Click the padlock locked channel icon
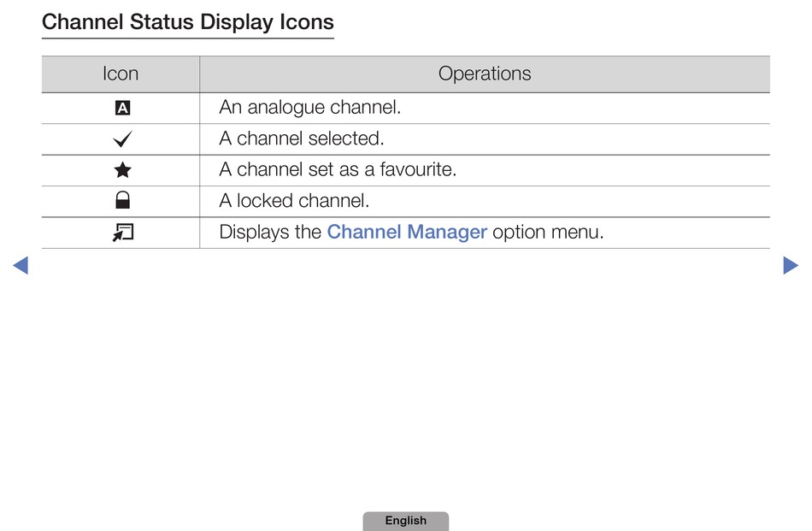This screenshot has height=531, width=812. click(123, 200)
